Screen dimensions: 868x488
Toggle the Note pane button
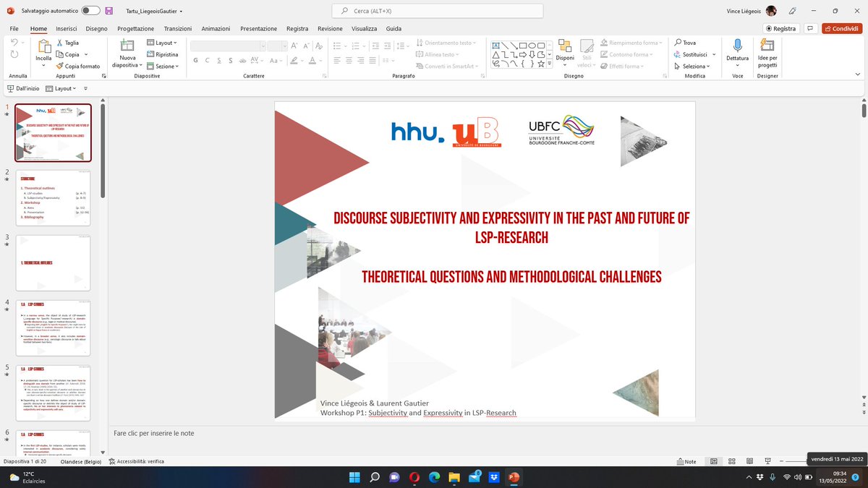coord(686,461)
